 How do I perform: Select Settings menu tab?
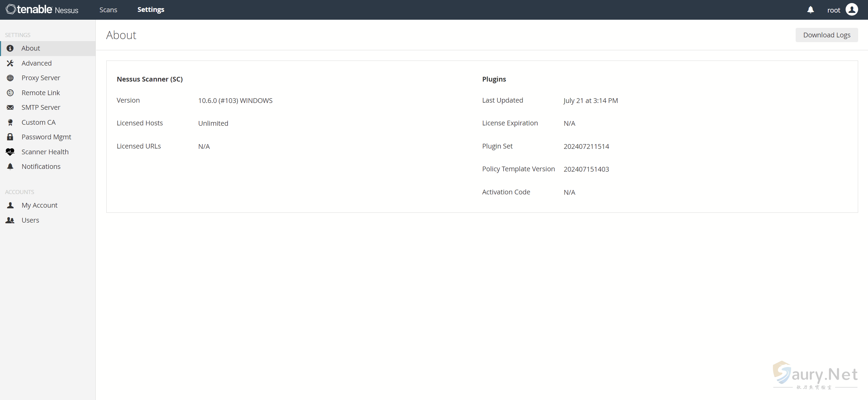pyautogui.click(x=150, y=10)
